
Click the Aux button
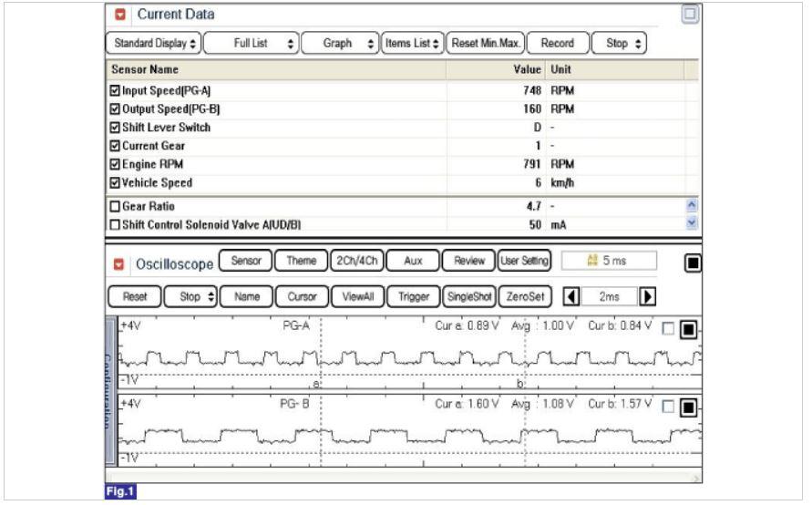[413, 261]
